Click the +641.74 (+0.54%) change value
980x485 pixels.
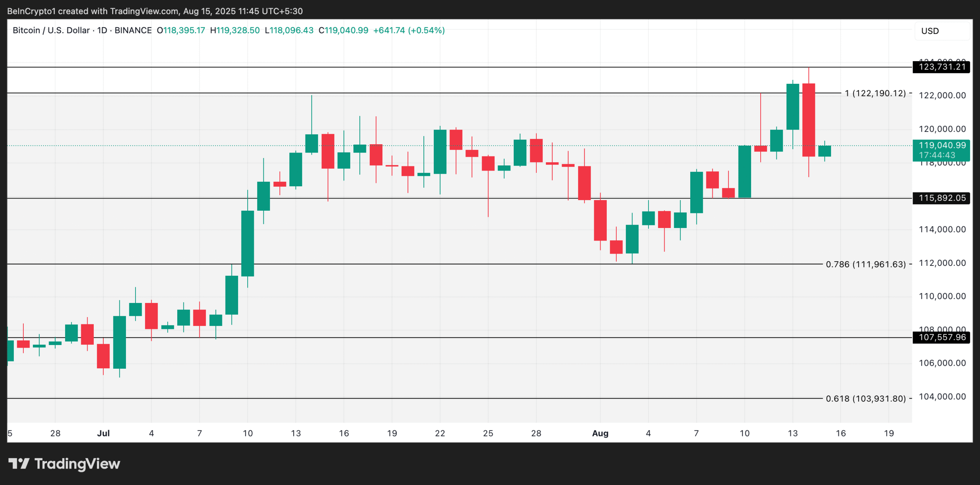[x=408, y=30]
